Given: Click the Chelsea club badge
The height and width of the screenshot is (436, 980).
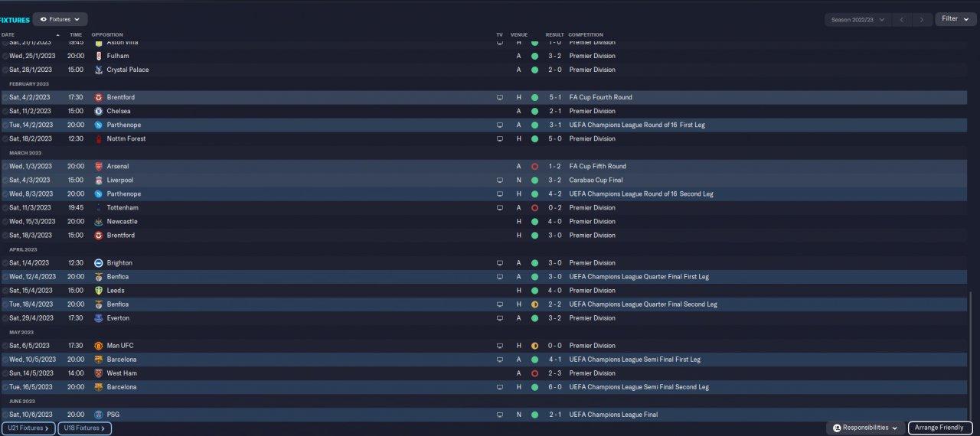Looking at the screenshot, I should coord(98,111).
